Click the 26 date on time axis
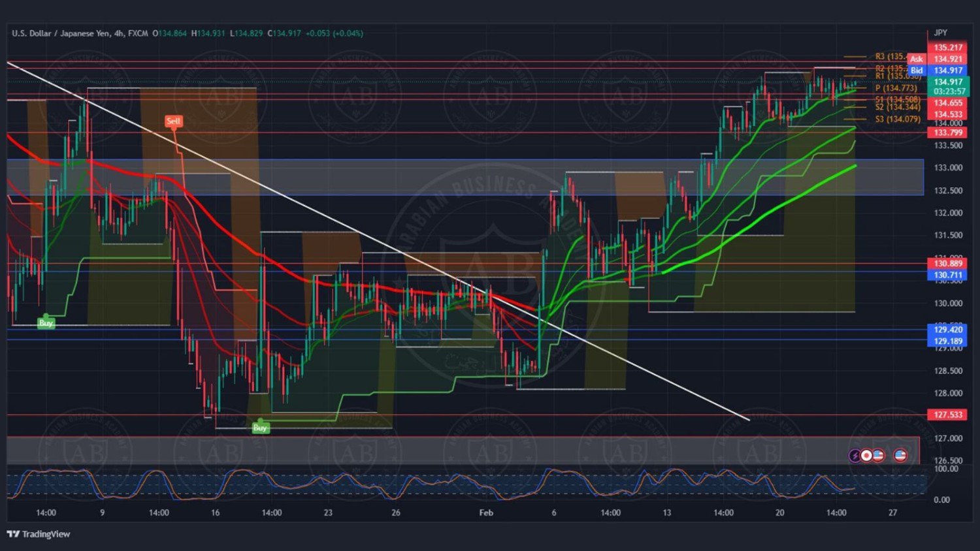Screen dimensions: 980x551 click(396, 513)
